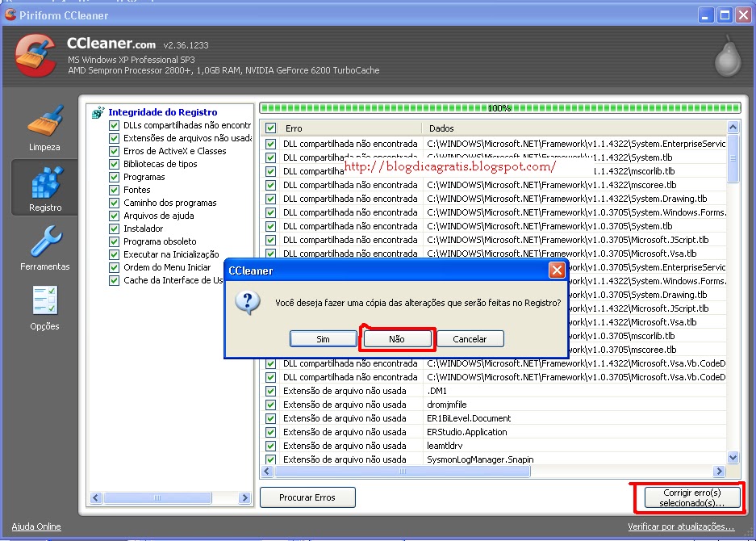Open the Ajuda Online link
Image resolution: width=756 pixels, height=541 pixels.
point(36,526)
